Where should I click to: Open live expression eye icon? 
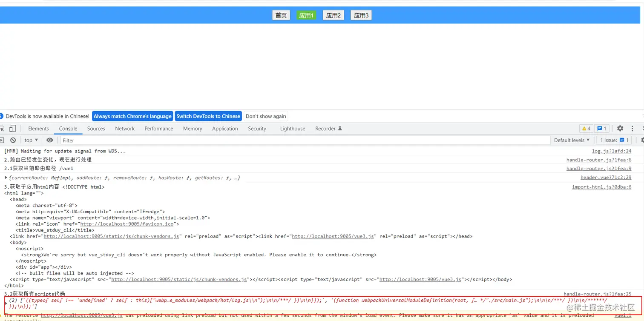point(50,140)
